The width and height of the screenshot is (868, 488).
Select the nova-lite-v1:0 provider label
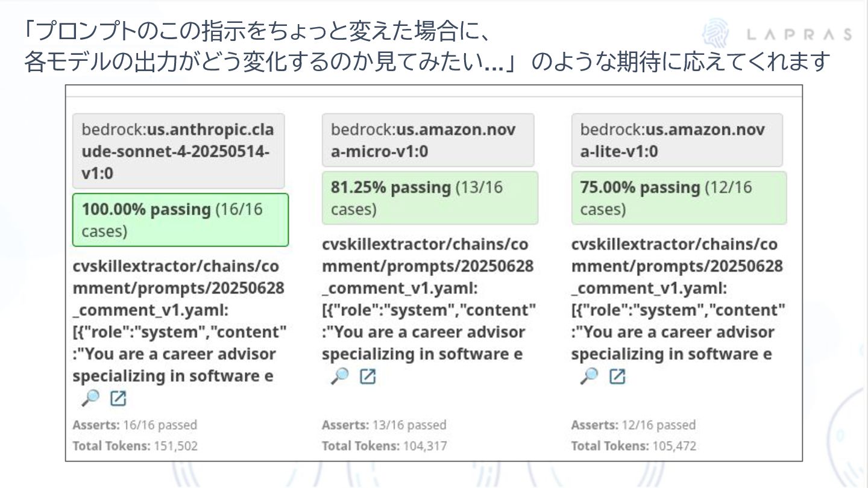676,140
